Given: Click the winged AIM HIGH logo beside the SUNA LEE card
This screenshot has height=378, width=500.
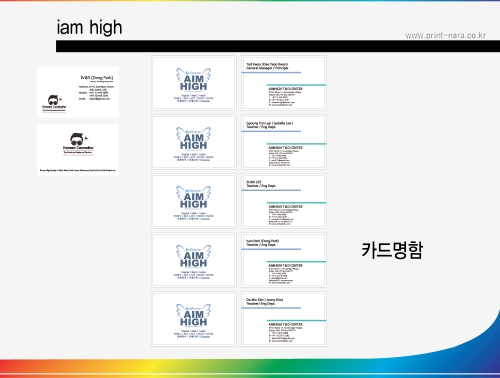Looking at the screenshot, I should click(x=194, y=197).
